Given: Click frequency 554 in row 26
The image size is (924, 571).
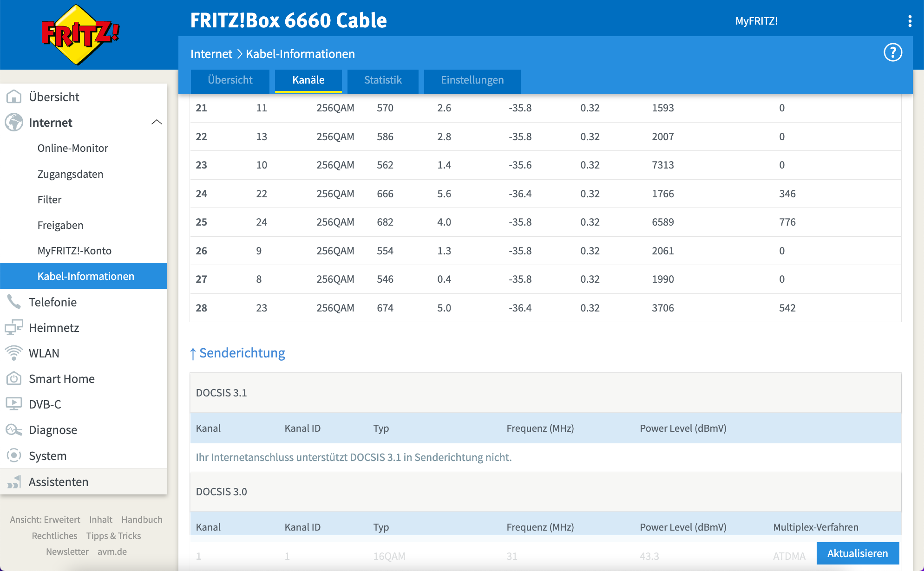Looking at the screenshot, I should [385, 251].
